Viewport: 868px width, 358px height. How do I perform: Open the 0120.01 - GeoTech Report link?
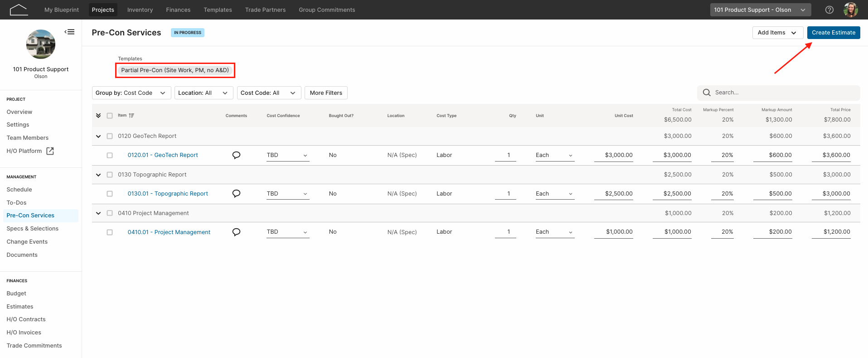(x=163, y=155)
